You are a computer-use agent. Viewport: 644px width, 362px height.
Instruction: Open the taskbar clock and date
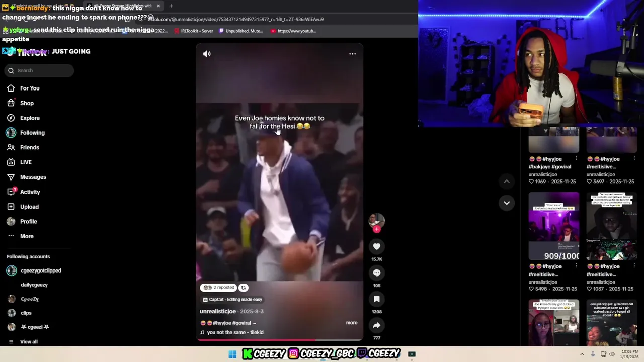click(630, 354)
